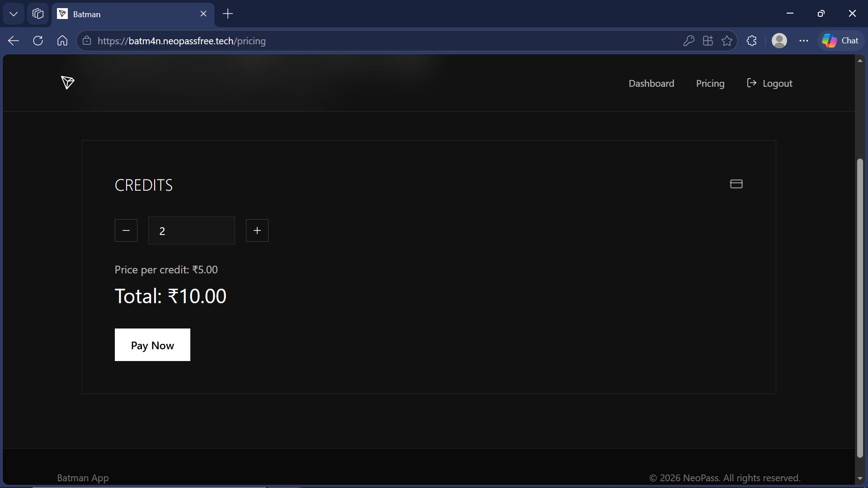Increase credits with the plus stepper
Viewport: 868px width, 488px height.
point(257,230)
